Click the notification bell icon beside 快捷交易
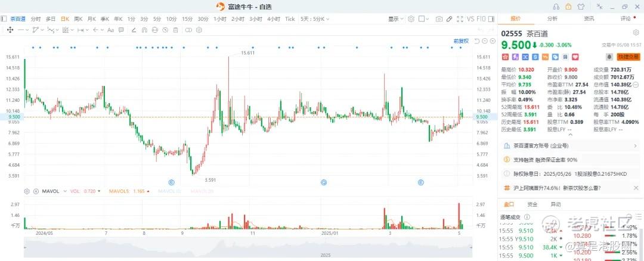The height and width of the screenshot is (261, 644). [609, 57]
